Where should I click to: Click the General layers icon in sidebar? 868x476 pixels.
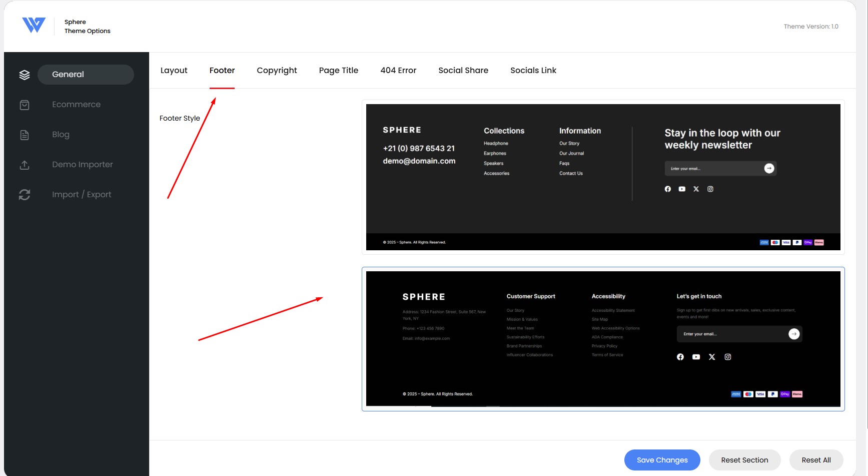coord(25,75)
